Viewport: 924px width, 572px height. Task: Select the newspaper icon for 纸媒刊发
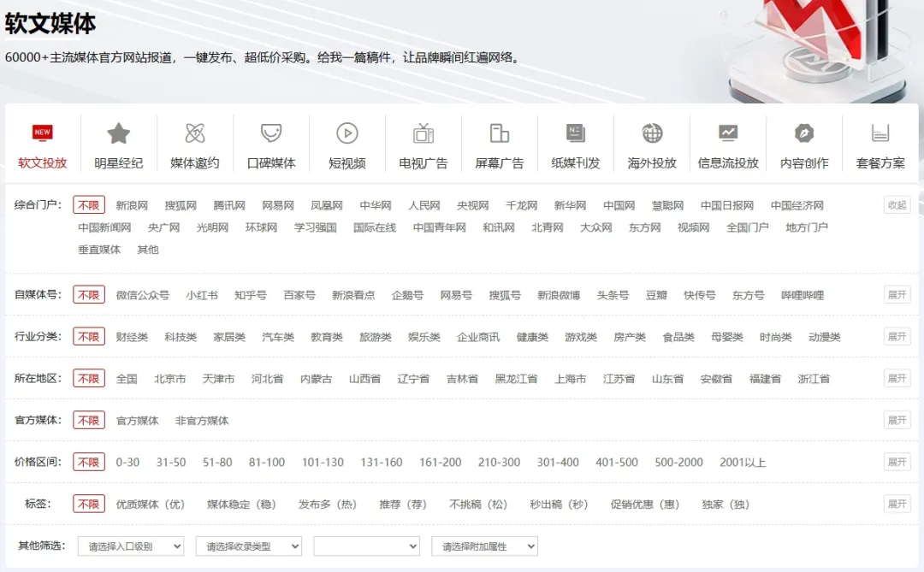click(576, 133)
